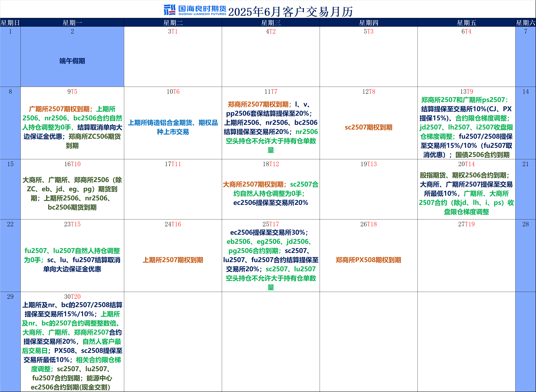Click the ec2506提保至交易所30% text
Screen dimensions: 536x392
[x=269, y=232]
